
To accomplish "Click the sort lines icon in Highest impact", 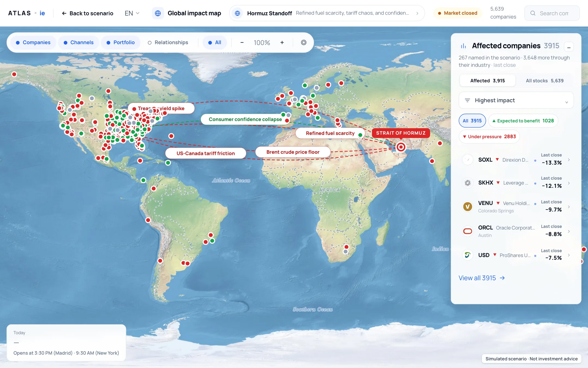I will point(467,100).
